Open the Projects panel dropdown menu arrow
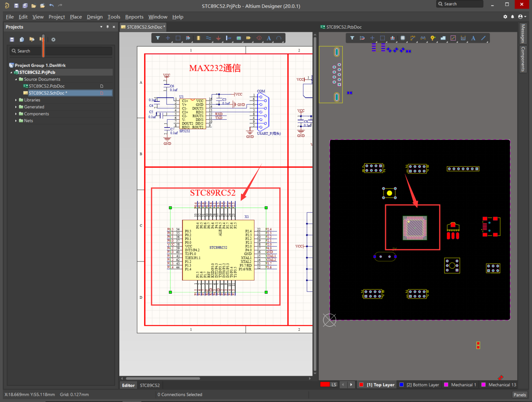Image resolution: width=532 pixels, height=402 pixels. pyautogui.click(x=101, y=27)
